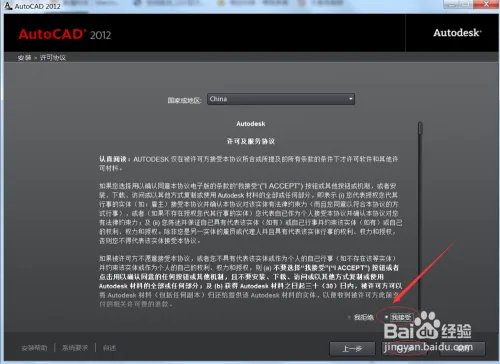
Task: Open the 安装帮助 installation help link
Action: click(34, 348)
